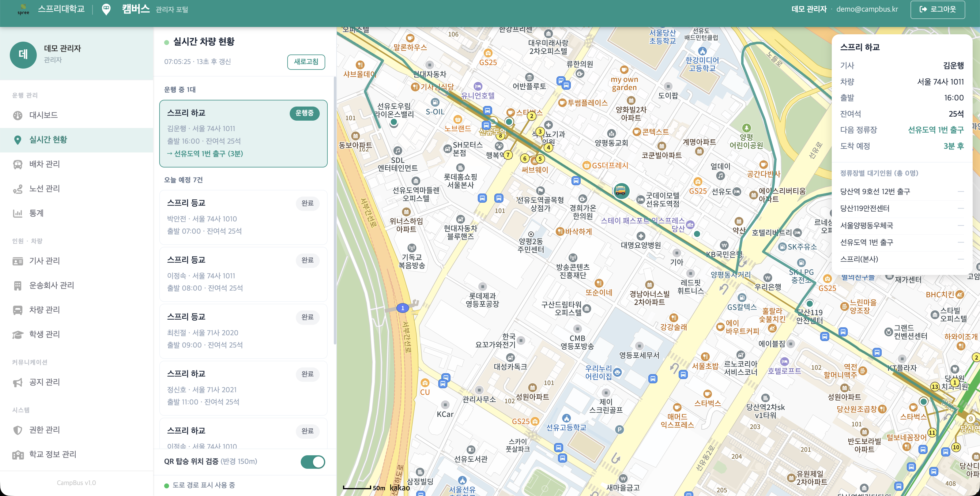This screenshot has width=980, height=496.
Task: Open 실시간 현황 menu
Action: click(77, 140)
